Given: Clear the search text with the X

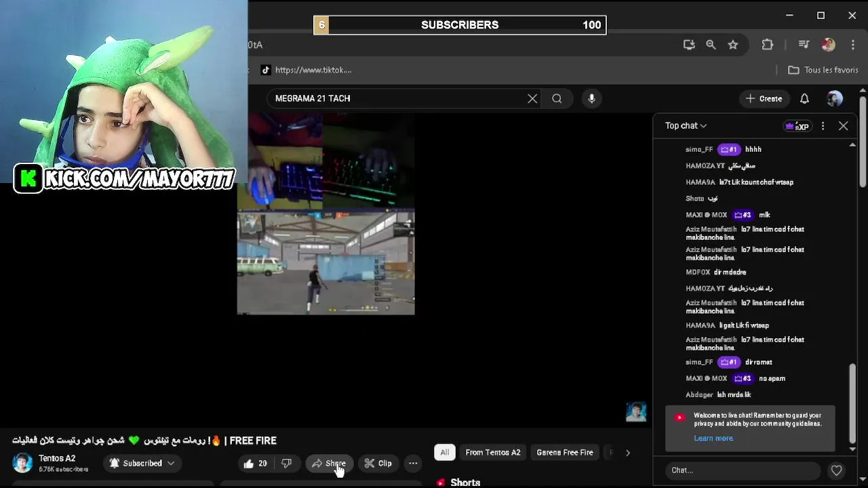Looking at the screenshot, I should pyautogui.click(x=532, y=98).
